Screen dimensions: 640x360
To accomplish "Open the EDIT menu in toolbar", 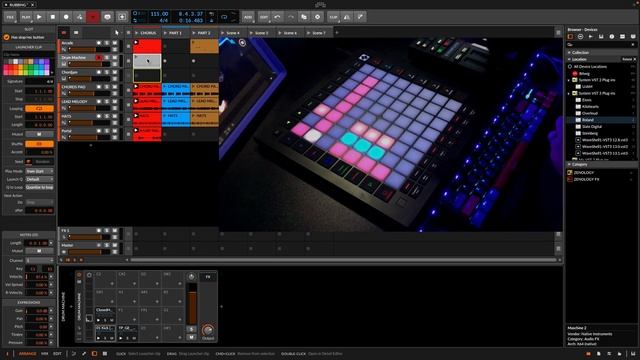I will coord(264,17).
